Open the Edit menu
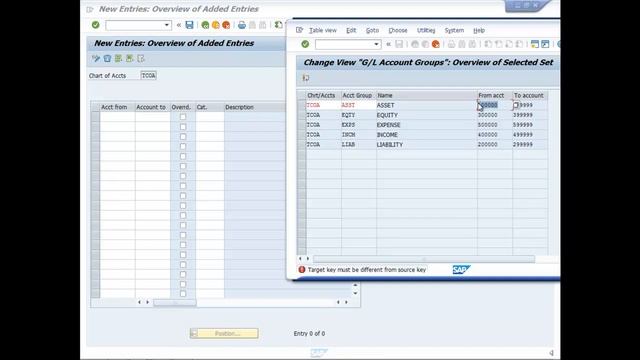The height and width of the screenshot is (360, 640). tap(351, 30)
